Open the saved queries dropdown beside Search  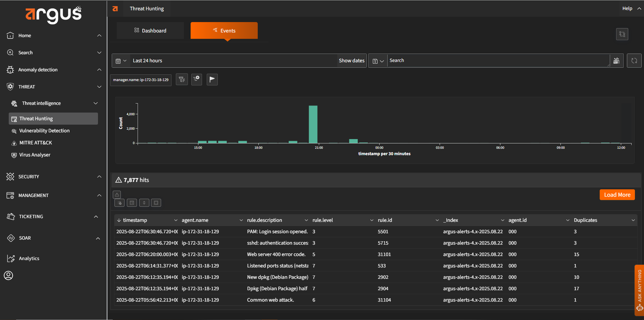(x=378, y=61)
